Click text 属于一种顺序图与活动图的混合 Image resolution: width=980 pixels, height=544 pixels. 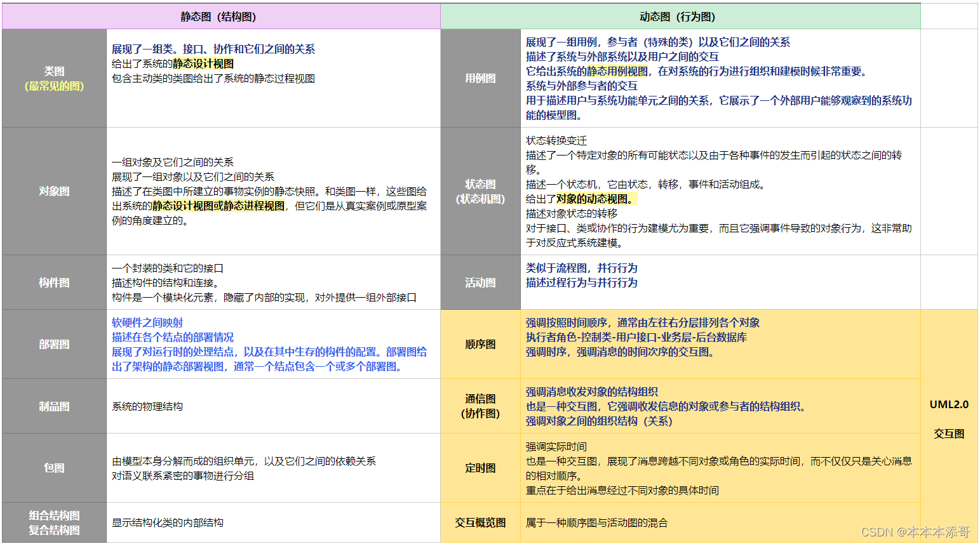point(597,522)
